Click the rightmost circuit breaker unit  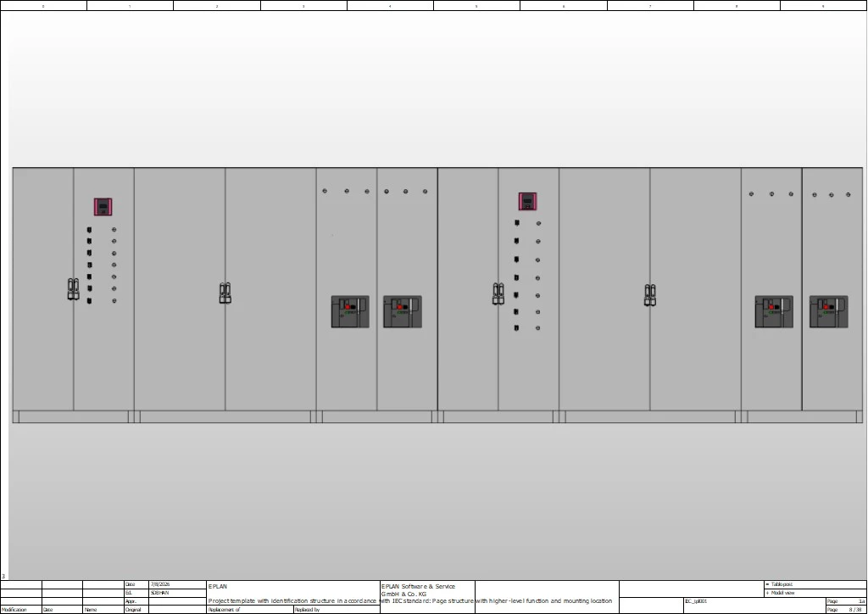pyautogui.click(x=829, y=312)
